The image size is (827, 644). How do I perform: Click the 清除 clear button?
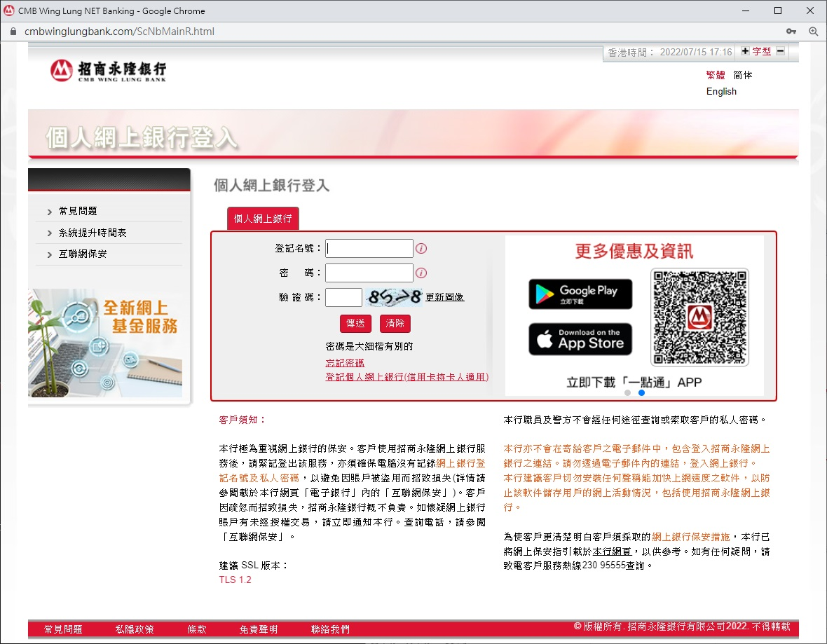395,323
